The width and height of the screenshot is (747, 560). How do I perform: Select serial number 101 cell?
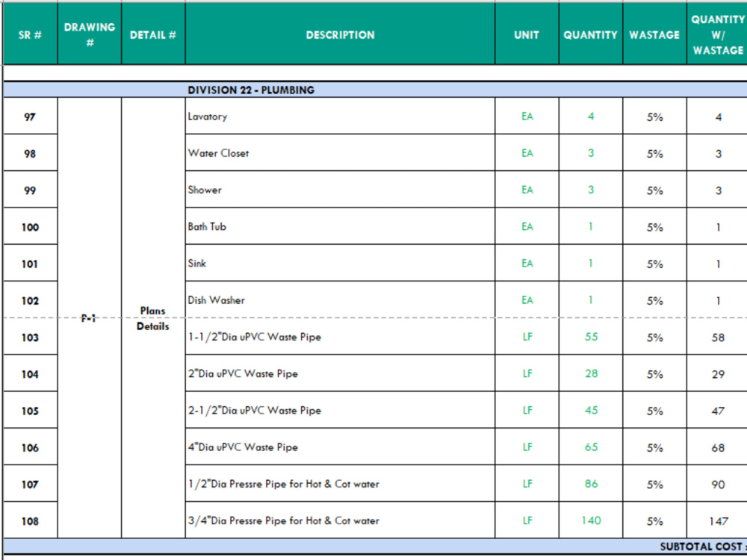[x=30, y=263]
